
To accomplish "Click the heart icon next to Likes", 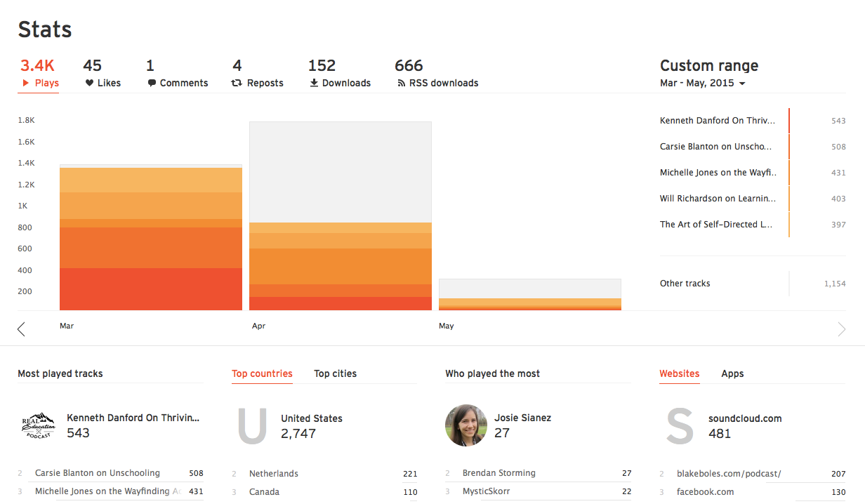I will pyautogui.click(x=89, y=83).
